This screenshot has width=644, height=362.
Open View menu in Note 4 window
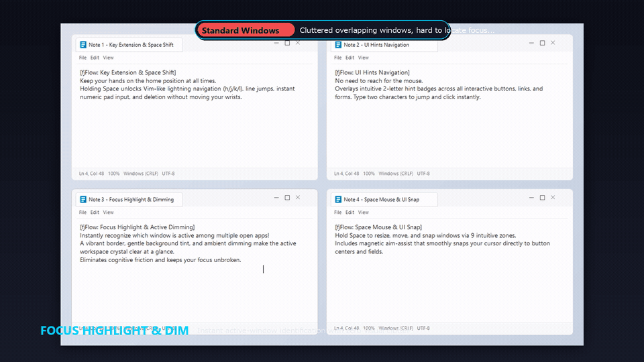363,213
